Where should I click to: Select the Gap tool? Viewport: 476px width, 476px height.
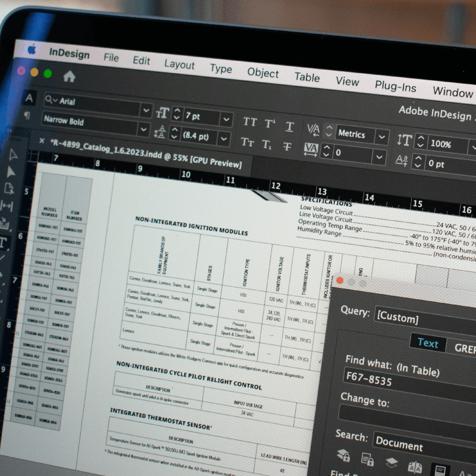pos(7,206)
